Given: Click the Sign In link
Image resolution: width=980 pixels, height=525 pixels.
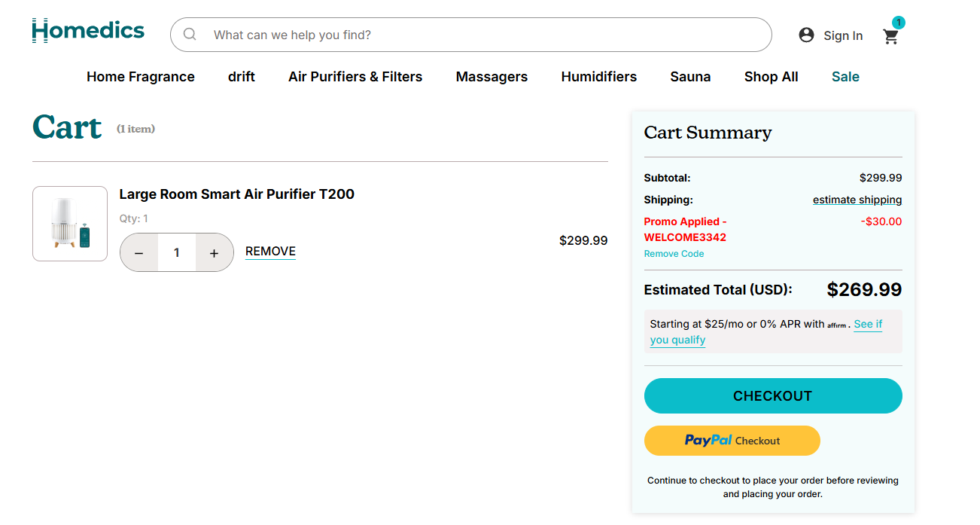Looking at the screenshot, I should [843, 35].
